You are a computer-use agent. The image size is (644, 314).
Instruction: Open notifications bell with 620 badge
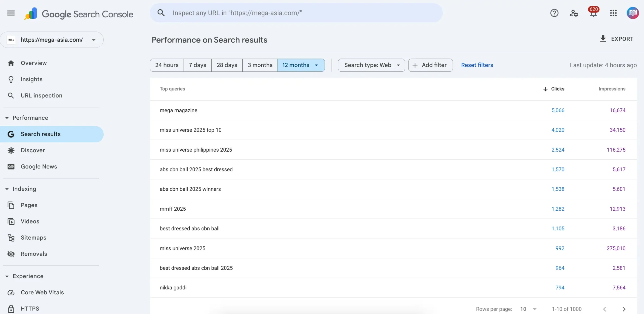[593, 13]
